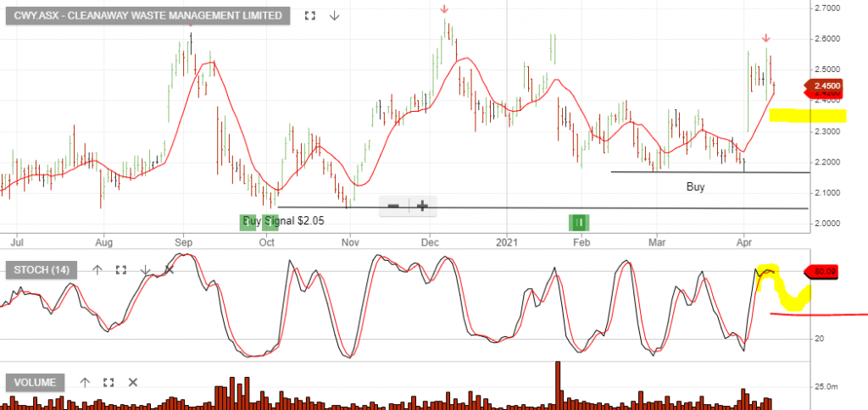Zoom in with the plus button
The width and height of the screenshot is (868, 410).
tap(422, 207)
